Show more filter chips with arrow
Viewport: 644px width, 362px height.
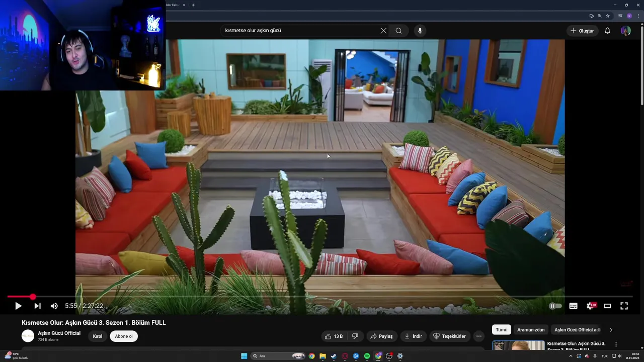[611, 330]
